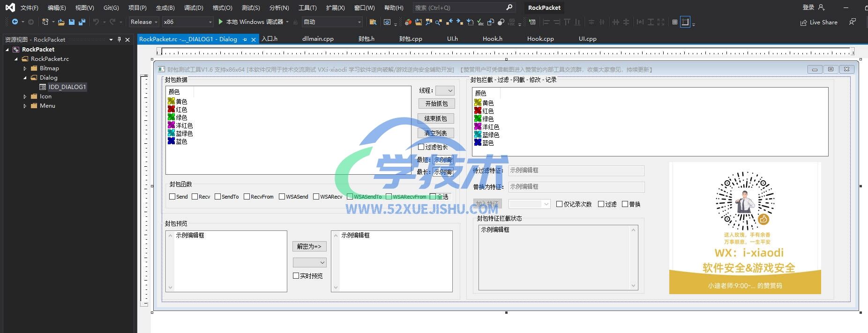868x333 pixels.
Task: Expand the Bitmap folder in resource tree
Action: (x=25, y=68)
